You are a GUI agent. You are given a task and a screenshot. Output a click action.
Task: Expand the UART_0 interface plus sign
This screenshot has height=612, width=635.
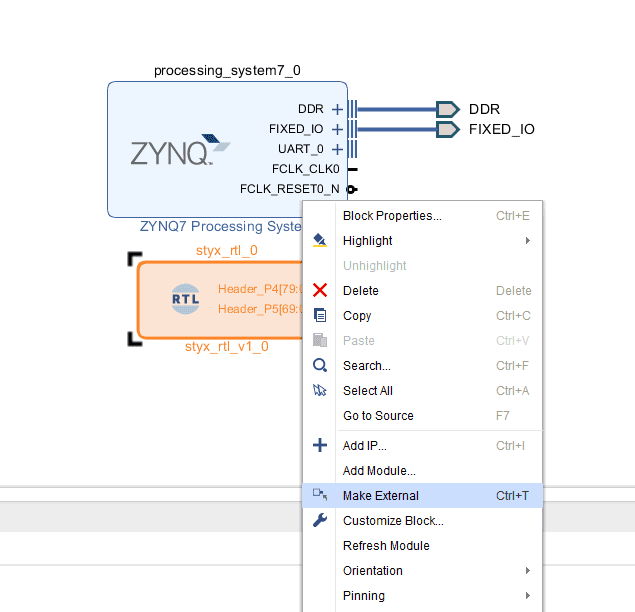(x=337, y=149)
